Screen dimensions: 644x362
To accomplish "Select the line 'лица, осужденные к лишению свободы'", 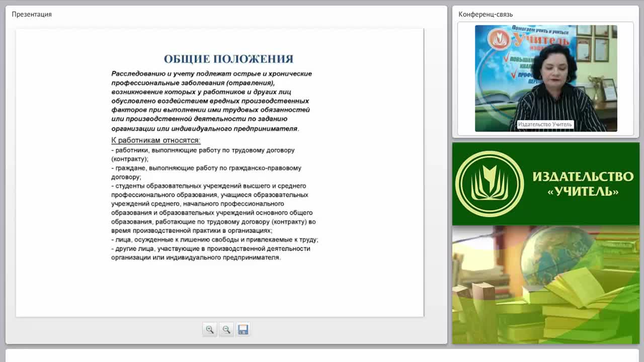I will pos(215,240).
